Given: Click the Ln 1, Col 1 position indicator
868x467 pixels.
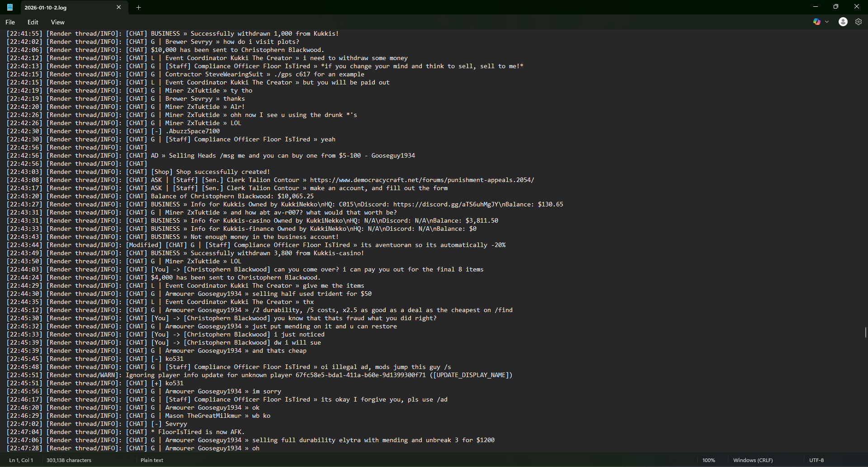Looking at the screenshot, I should [21, 460].
